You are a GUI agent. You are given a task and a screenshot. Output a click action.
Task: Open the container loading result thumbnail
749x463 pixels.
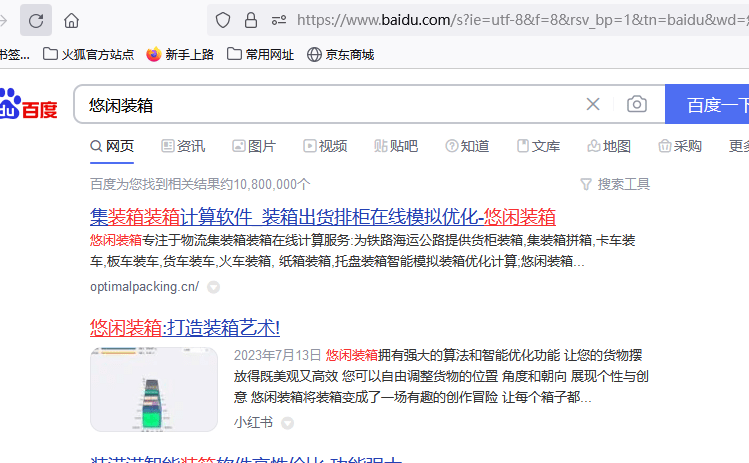pyautogui.click(x=154, y=389)
